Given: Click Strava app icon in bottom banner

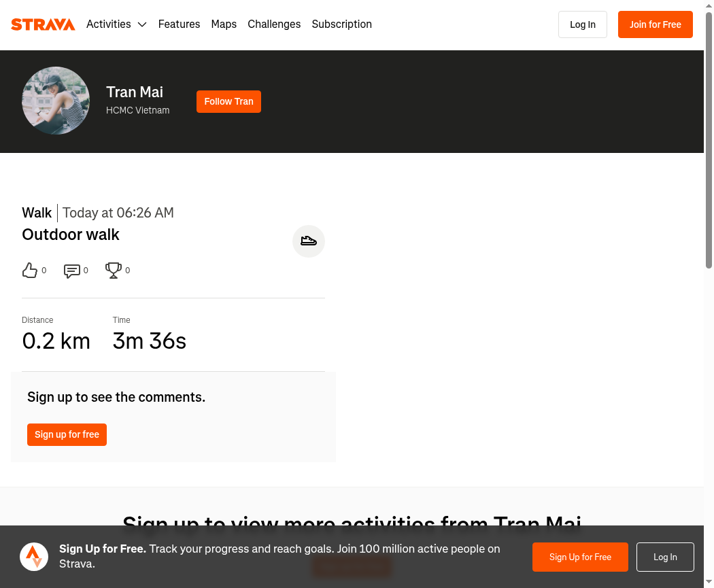Looking at the screenshot, I should pyautogui.click(x=34, y=557).
